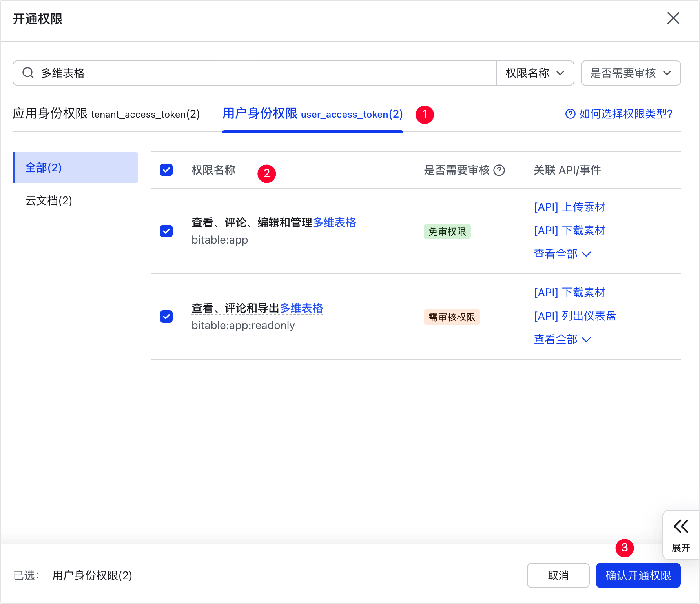Click help icon next to 是否需要审核 header
Screen dimensions: 700x604
[499, 170]
